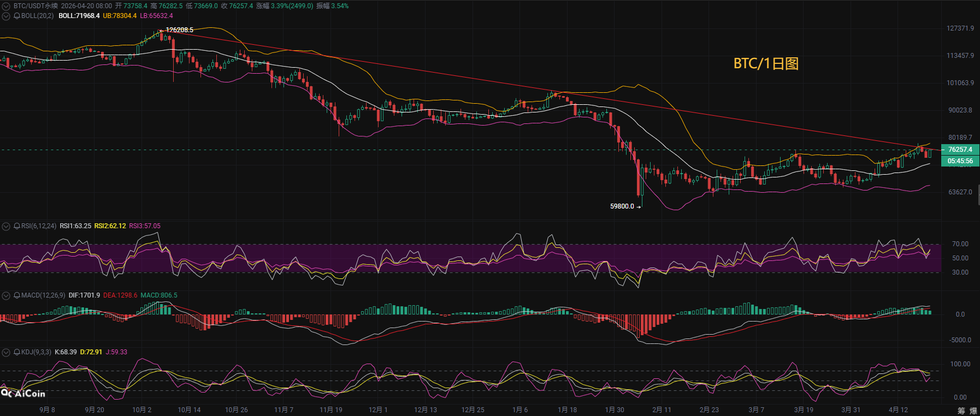The image size is (980, 416).
Task: Click the 126208.5 high price marker
Action: click(179, 30)
